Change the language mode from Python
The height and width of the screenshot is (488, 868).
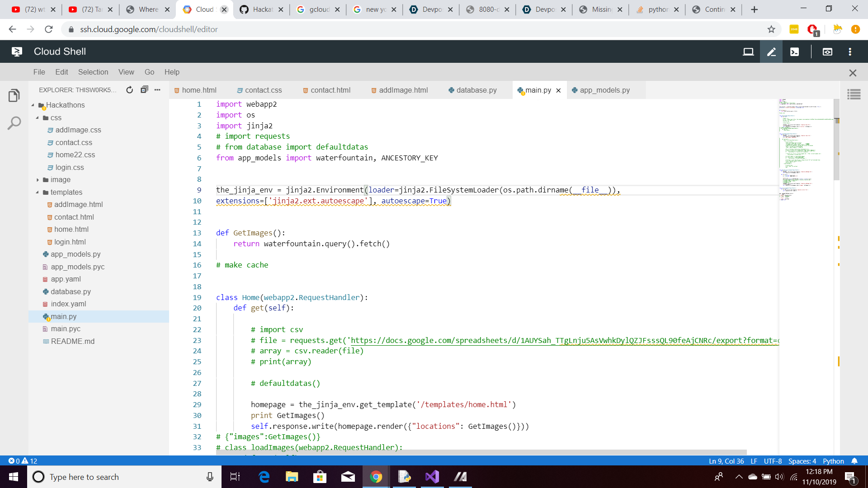[834, 460]
